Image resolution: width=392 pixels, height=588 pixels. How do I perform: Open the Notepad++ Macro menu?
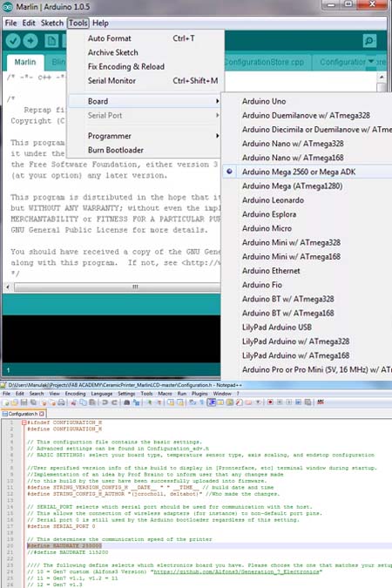[x=165, y=394]
